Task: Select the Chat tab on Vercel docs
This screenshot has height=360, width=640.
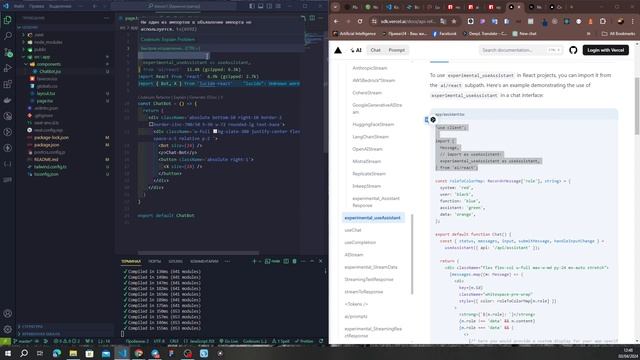Action: click(x=376, y=50)
